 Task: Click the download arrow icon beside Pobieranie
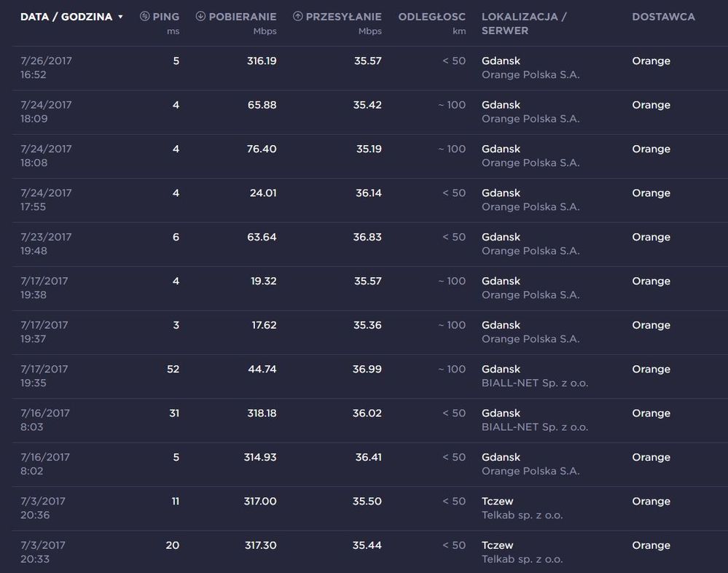click(x=200, y=17)
